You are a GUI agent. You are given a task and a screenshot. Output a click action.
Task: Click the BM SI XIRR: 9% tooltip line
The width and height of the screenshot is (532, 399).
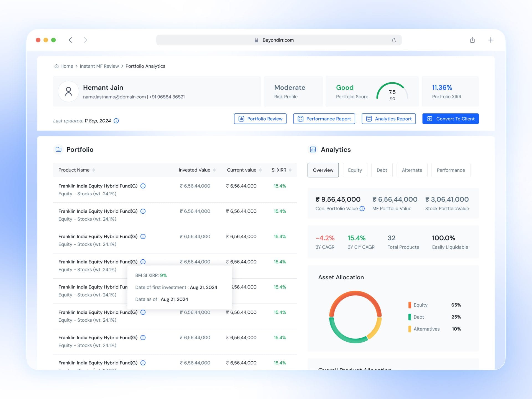pyautogui.click(x=151, y=275)
